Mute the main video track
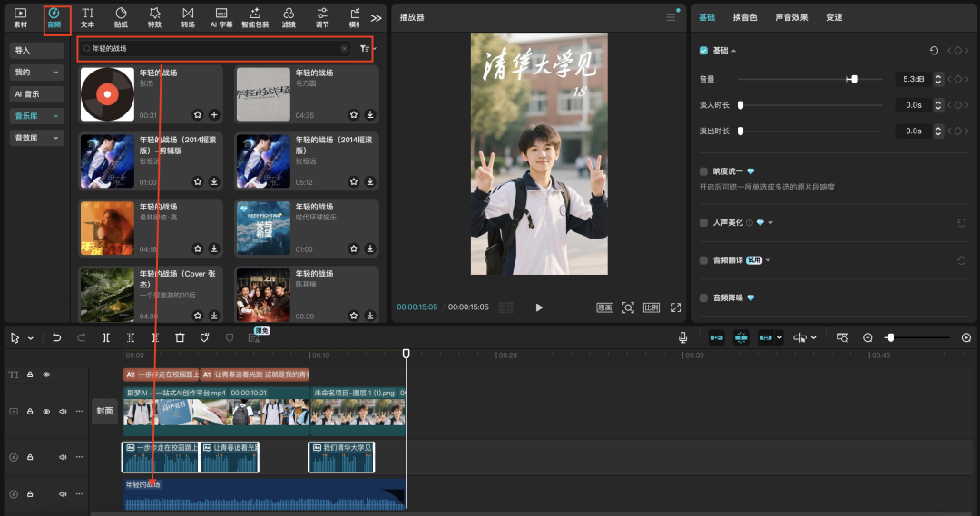This screenshot has width=980, height=516. pos(63,411)
